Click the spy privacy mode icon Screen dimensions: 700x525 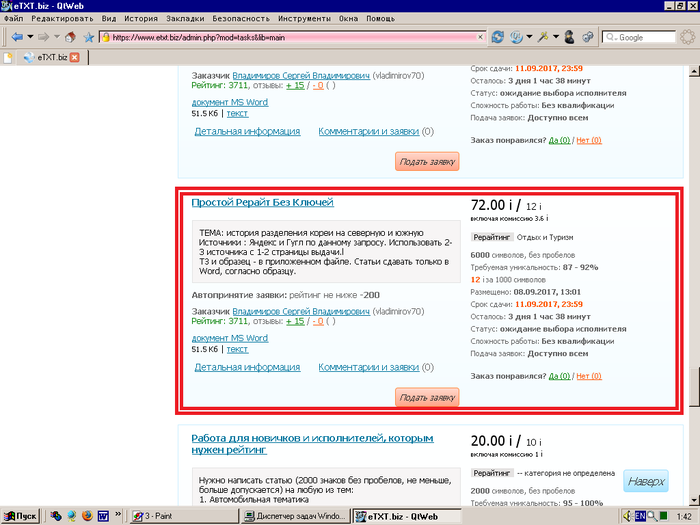pyautogui.click(x=568, y=37)
